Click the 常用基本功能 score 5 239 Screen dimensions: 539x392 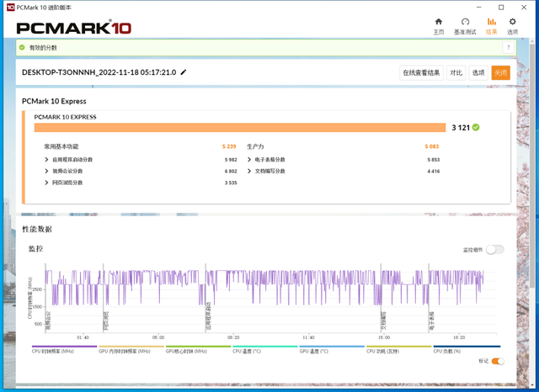pos(229,146)
